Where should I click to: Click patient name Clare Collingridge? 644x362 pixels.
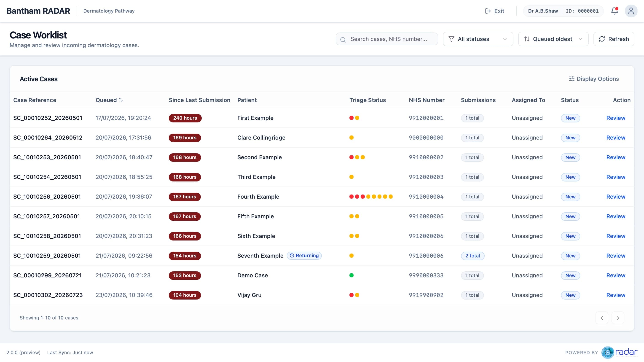point(261,138)
